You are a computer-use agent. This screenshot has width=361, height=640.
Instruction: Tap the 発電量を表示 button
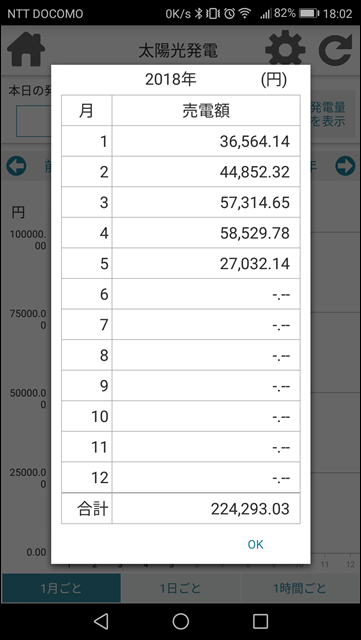pyautogui.click(x=330, y=114)
